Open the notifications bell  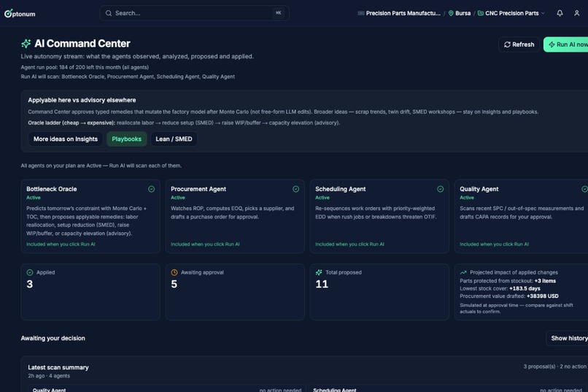(x=560, y=13)
